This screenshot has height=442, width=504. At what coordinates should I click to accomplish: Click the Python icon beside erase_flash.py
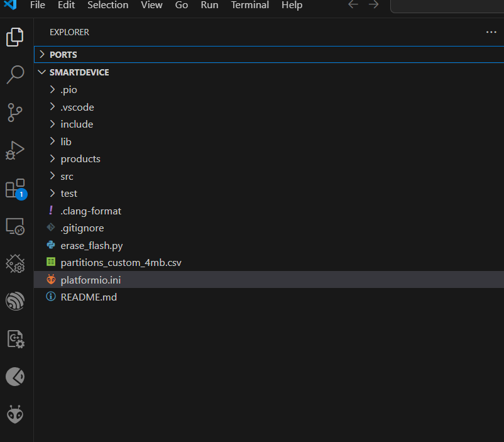coord(51,245)
